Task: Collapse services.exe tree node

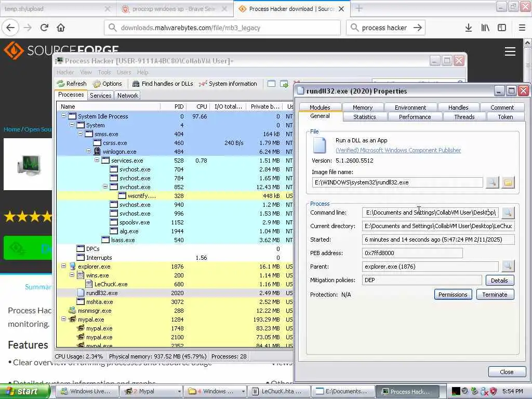Action: 97,160
